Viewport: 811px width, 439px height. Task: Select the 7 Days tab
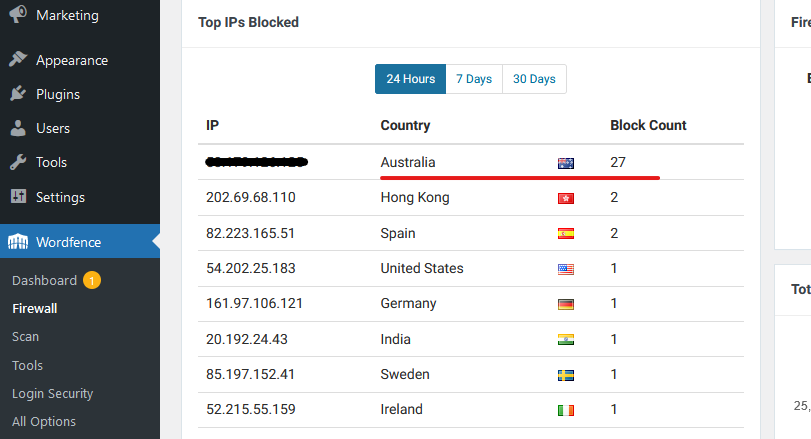(474, 79)
